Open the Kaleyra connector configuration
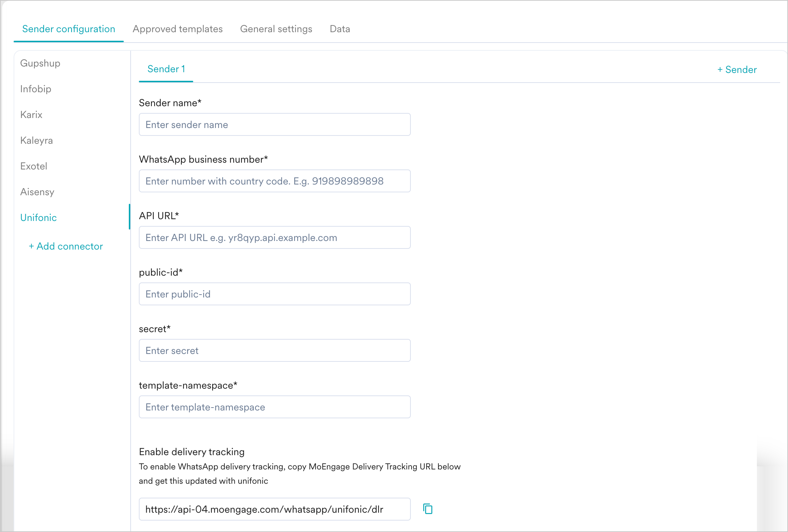Image resolution: width=788 pixels, height=532 pixels. (36, 141)
